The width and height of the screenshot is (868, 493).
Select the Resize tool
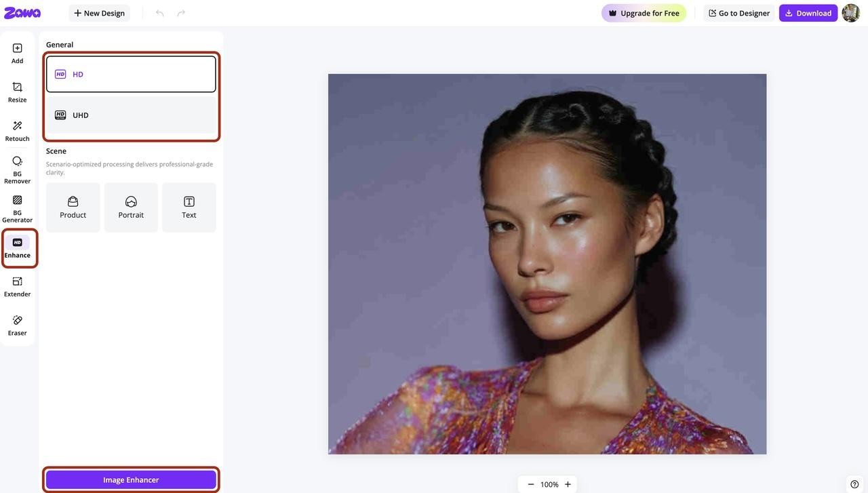[x=17, y=92]
